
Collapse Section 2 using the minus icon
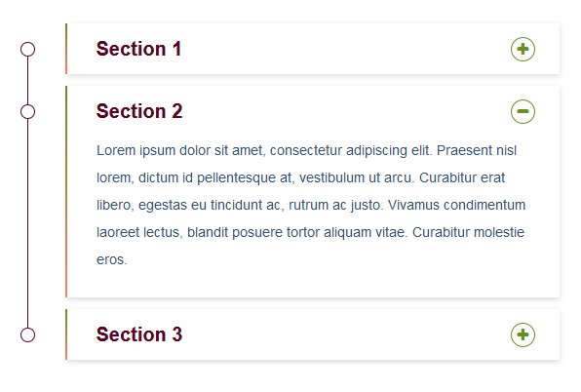coord(523,111)
